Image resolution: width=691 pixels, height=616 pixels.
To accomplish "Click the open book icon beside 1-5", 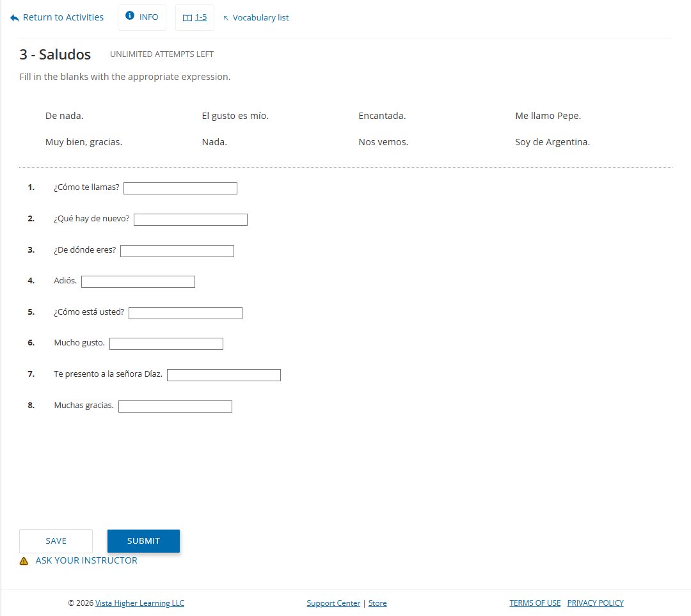I will [187, 18].
